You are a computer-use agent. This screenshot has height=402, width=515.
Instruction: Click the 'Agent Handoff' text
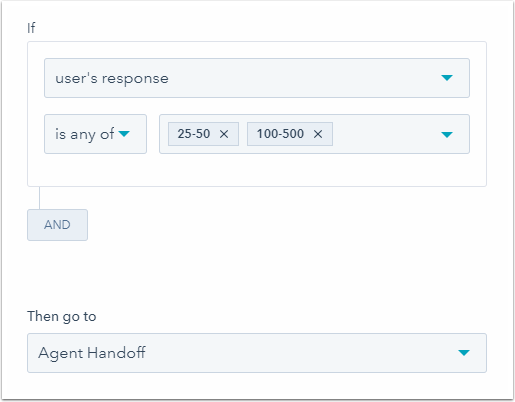click(92, 353)
